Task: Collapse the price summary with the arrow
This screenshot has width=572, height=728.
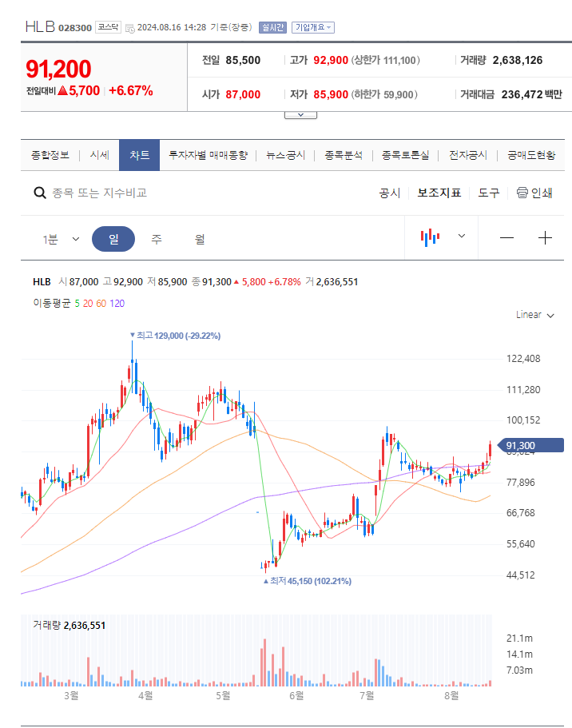Action: [300, 113]
